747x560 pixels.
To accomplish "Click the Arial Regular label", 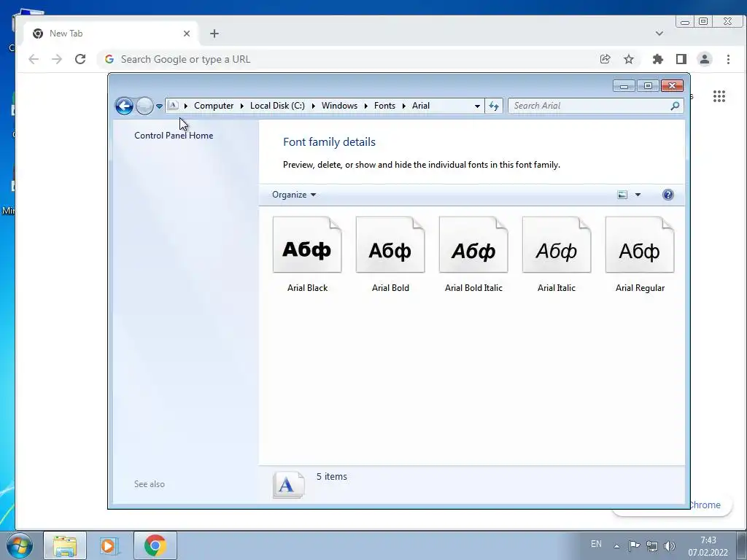I will pos(640,287).
